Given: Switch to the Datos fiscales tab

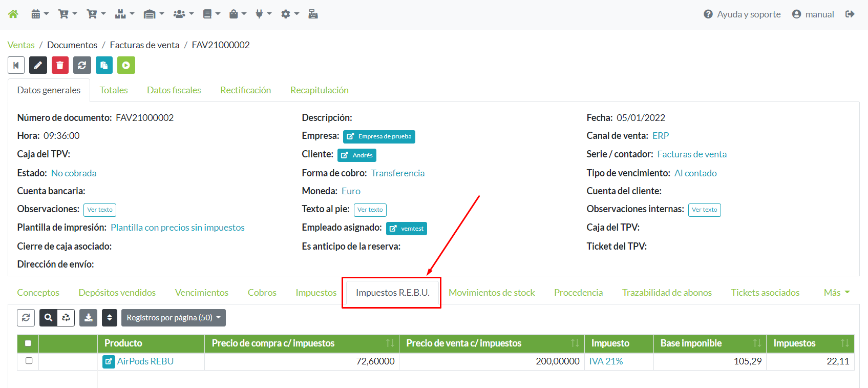Looking at the screenshot, I should coord(174,90).
